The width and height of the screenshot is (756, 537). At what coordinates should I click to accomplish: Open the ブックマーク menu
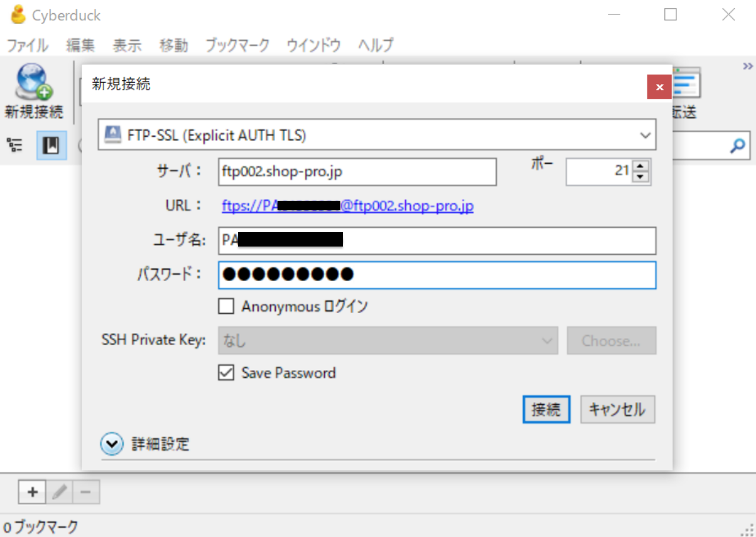(x=237, y=45)
